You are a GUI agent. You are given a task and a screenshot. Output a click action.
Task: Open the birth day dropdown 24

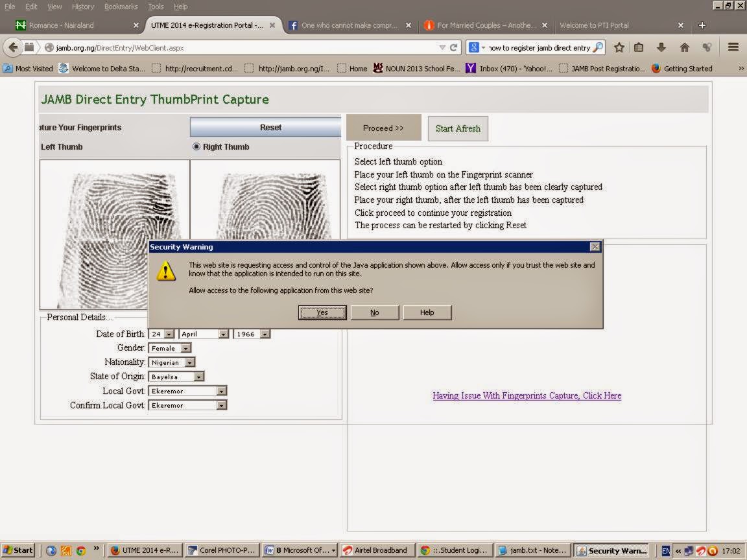169,334
